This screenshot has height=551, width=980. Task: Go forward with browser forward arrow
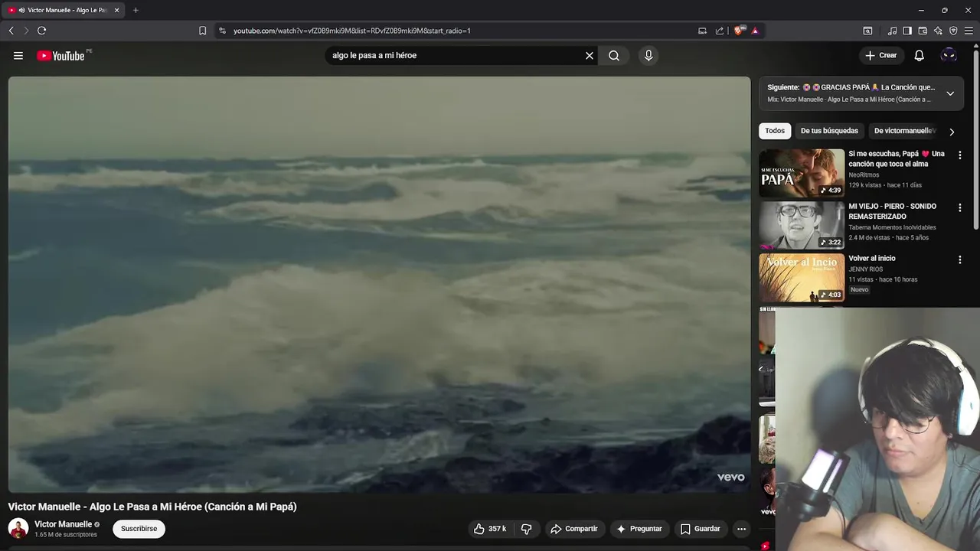coord(26,31)
